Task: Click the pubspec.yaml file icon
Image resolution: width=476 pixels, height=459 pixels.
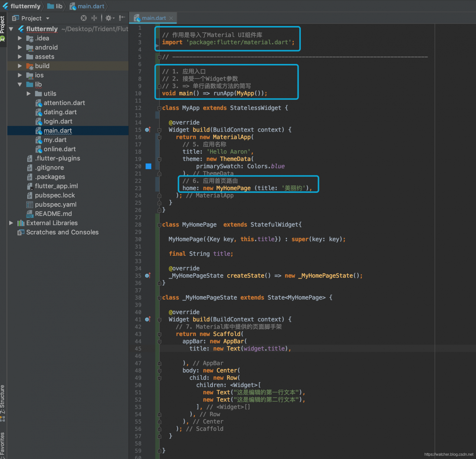Action: (30, 204)
